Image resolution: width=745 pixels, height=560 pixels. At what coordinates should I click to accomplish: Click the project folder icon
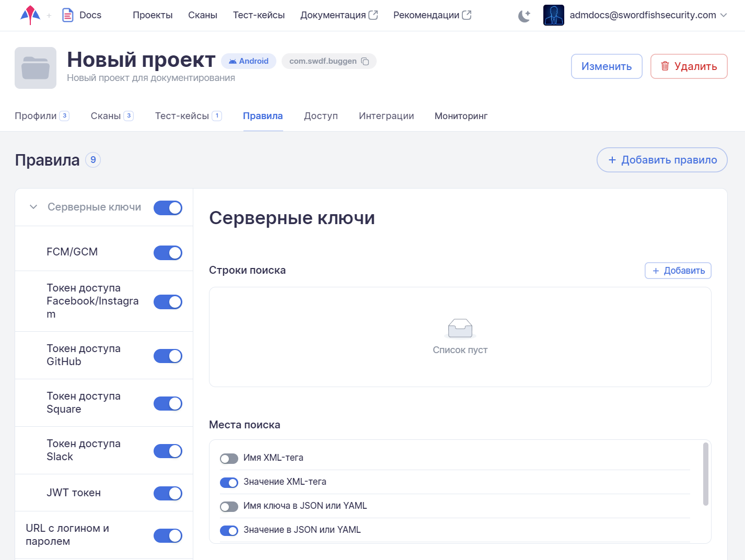point(36,68)
